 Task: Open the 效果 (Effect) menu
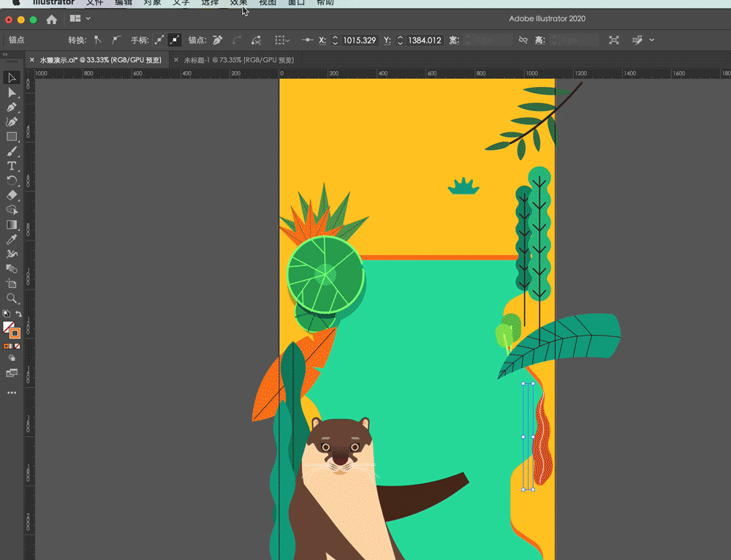[x=239, y=3]
